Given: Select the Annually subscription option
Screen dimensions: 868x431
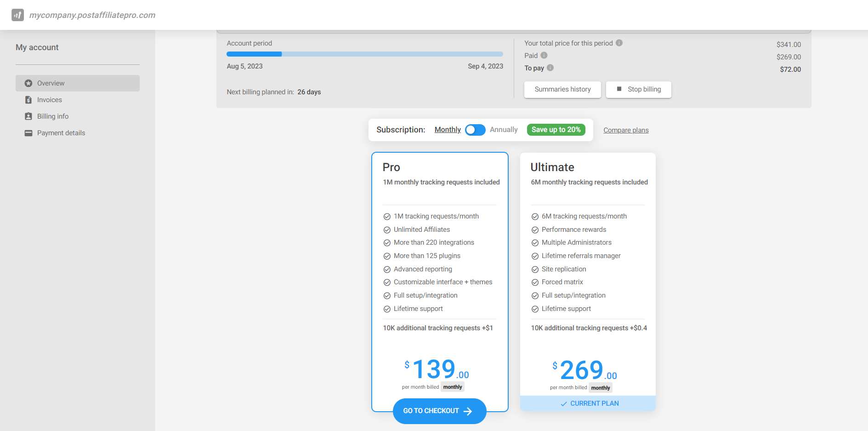Looking at the screenshot, I should (x=504, y=130).
